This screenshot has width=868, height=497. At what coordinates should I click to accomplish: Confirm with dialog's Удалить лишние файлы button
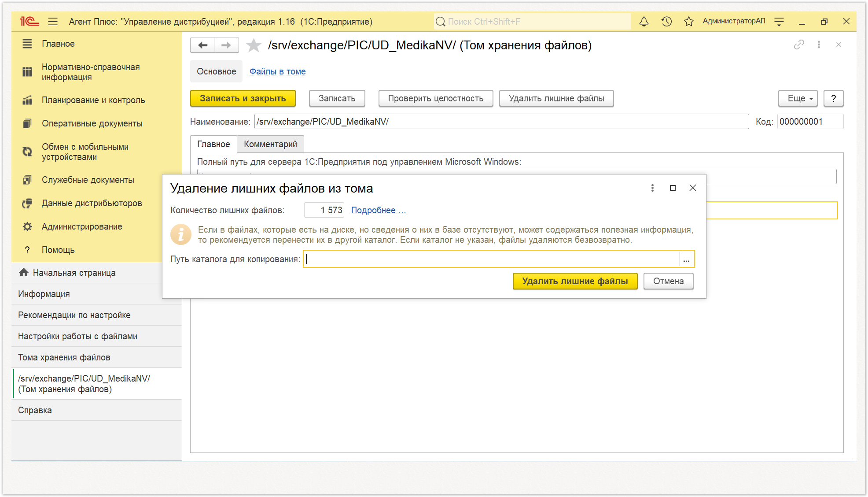pyautogui.click(x=575, y=281)
